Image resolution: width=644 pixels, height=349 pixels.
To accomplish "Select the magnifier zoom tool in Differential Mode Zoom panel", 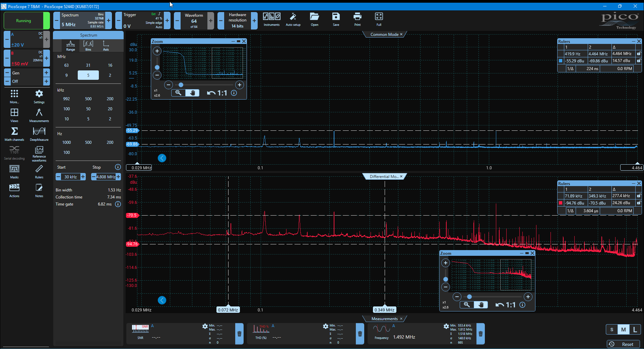I will coord(466,305).
